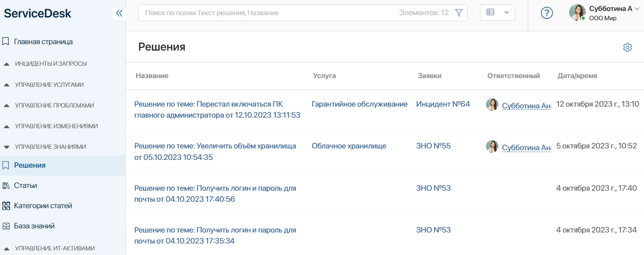644x255 pixels.
Task: Go to Главная страница
Action: click(43, 41)
